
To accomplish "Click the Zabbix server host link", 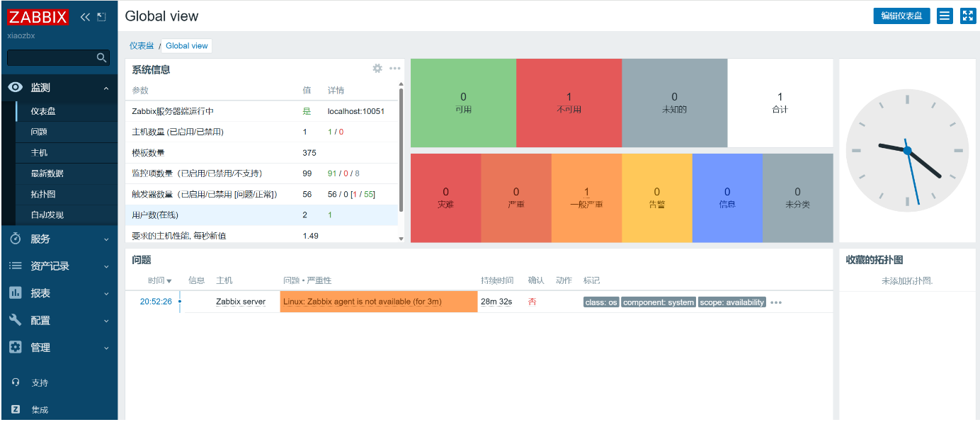I will [x=241, y=302].
